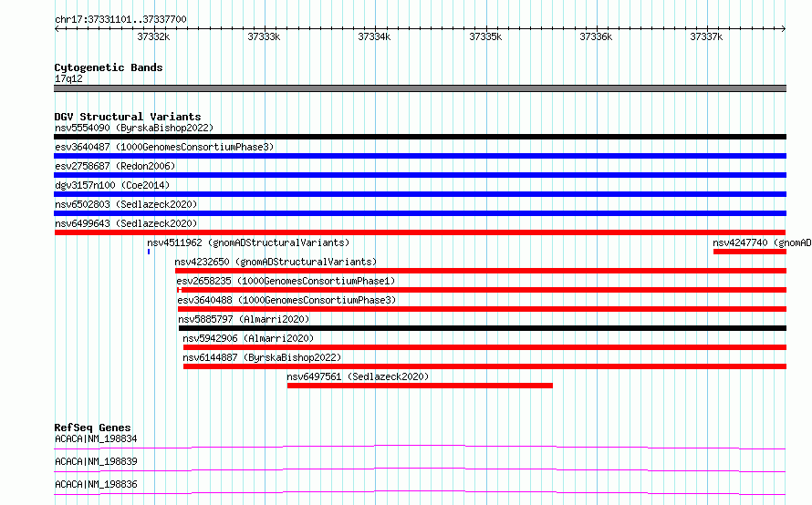812x505 pixels.
Task: Click the 37336k ruler tick label
Action: 596,36
